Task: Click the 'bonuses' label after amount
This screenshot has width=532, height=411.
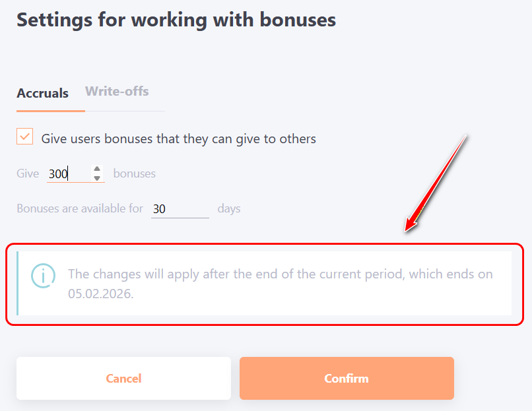Action: [x=135, y=174]
